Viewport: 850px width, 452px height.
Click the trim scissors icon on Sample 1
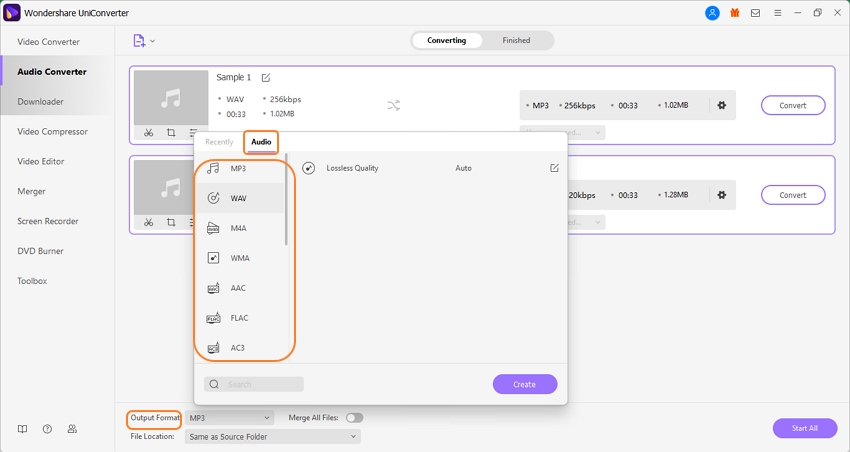pos(148,133)
